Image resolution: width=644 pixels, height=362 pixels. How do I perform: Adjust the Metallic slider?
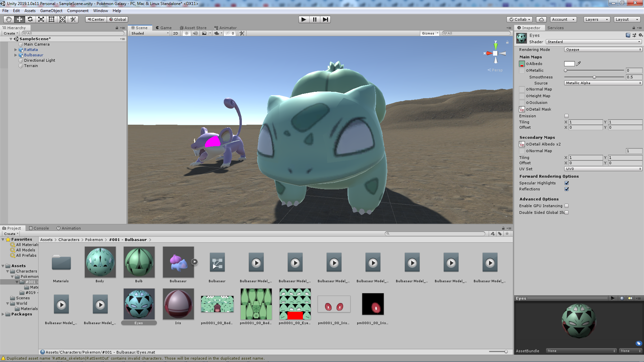click(x=594, y=70)
